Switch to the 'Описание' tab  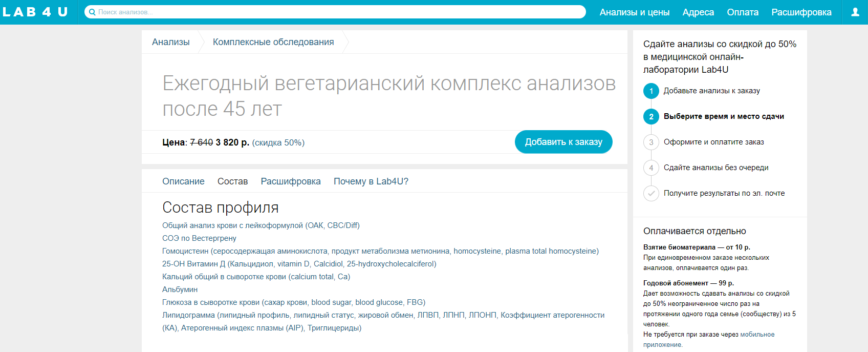[183, 181]
